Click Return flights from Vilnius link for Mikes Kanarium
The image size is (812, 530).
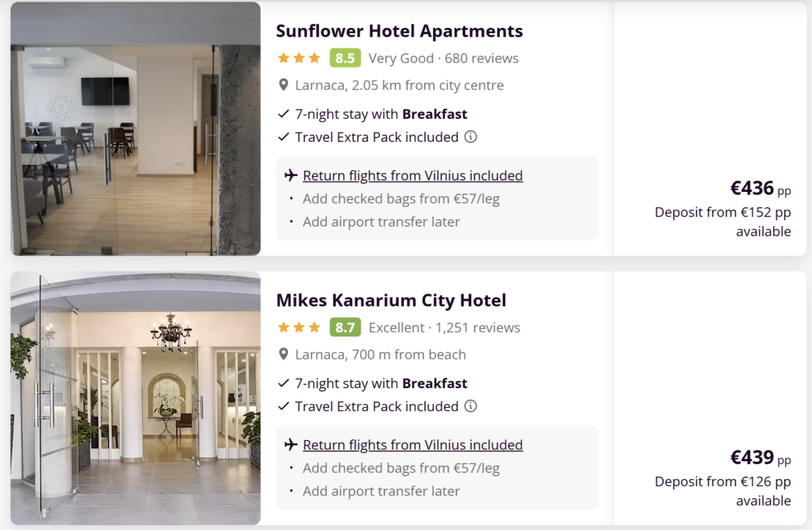412,445
